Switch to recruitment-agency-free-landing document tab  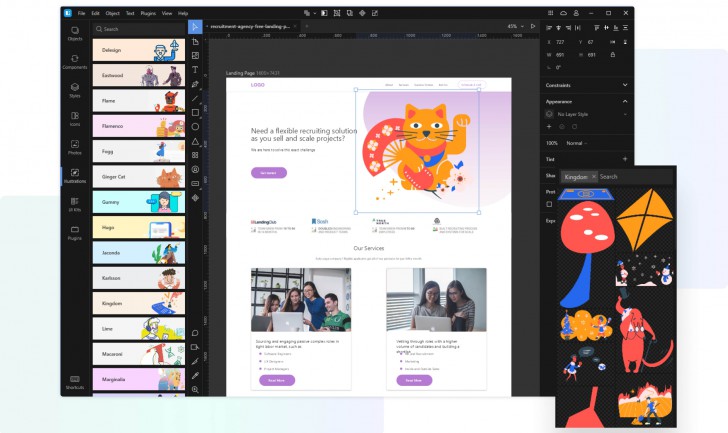(x=250, y=26)
